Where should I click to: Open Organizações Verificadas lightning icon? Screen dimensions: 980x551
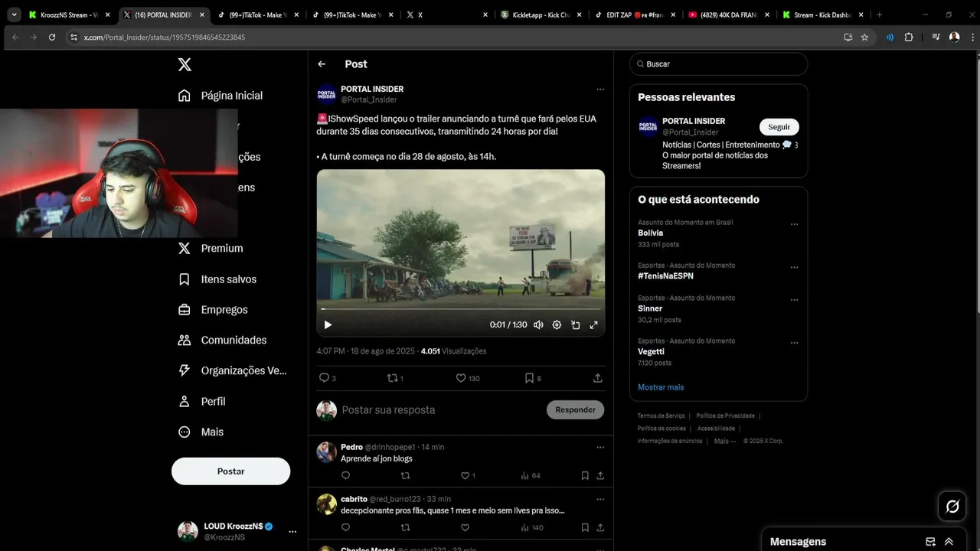point(184,370)
